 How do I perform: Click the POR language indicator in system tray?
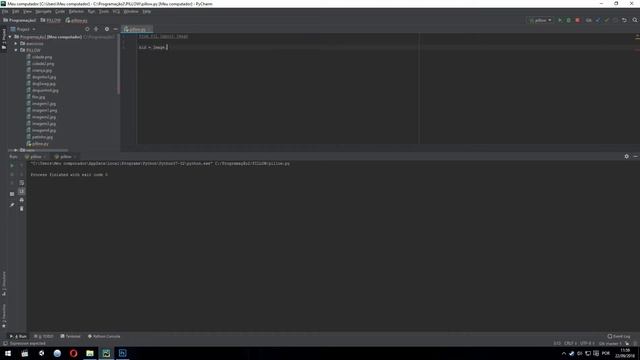tap(606, 353)
